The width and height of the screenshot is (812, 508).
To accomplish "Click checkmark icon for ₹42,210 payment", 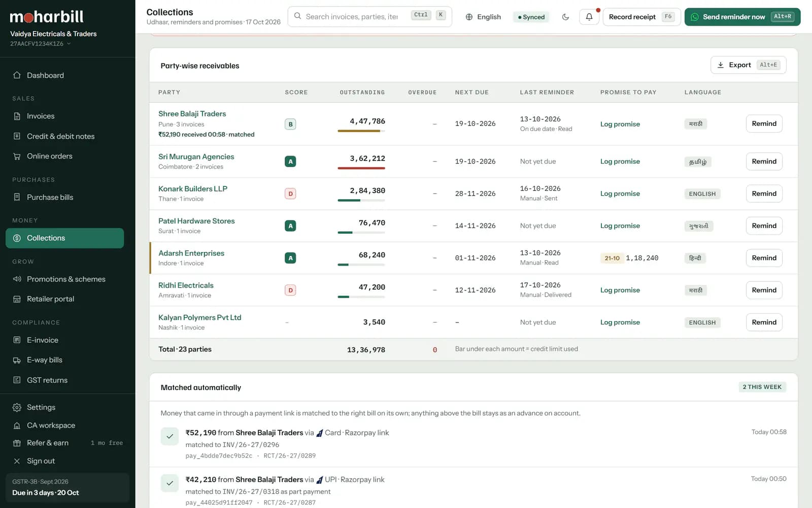I will click(x=170, y=483).
